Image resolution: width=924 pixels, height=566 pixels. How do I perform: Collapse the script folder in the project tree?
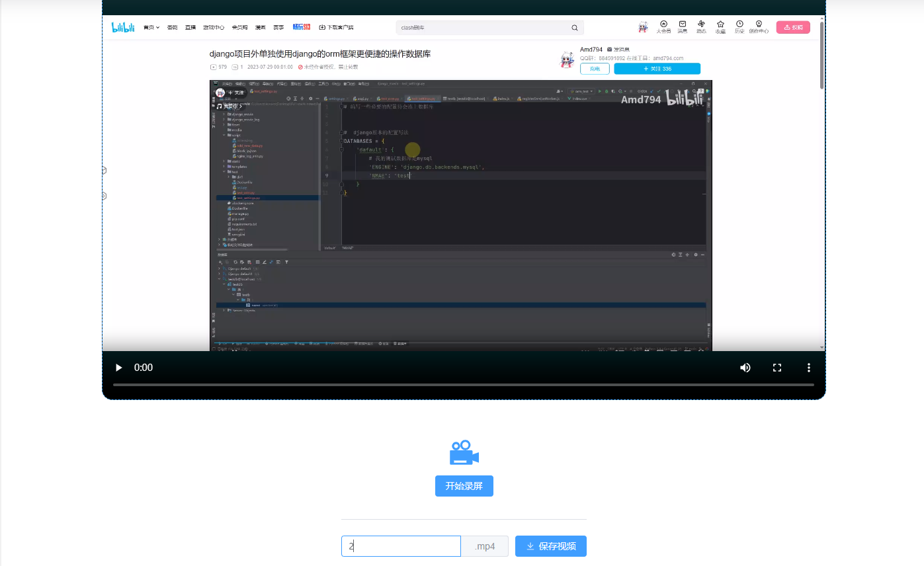click(x=225, y=135)
